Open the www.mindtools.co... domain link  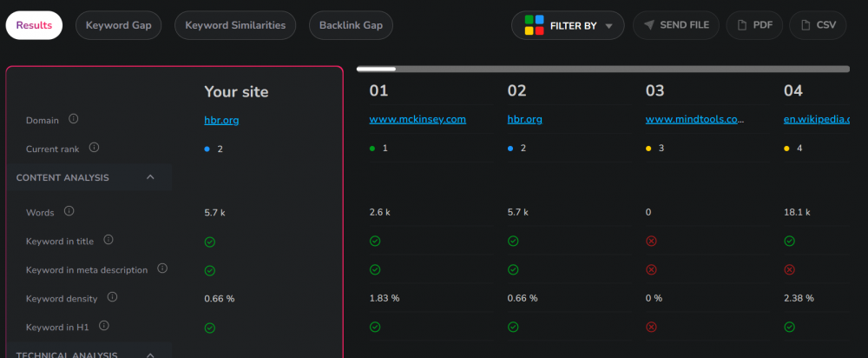pyautogui.click(x=694, y=119)
